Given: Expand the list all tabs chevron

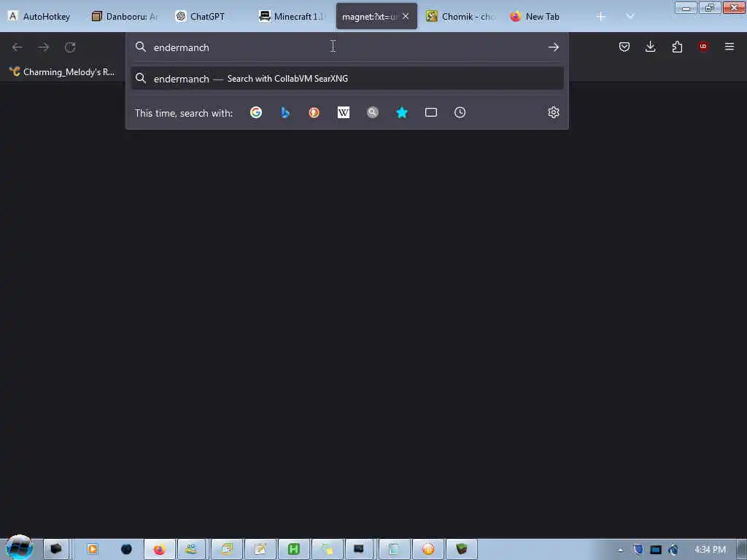Looking at the screenshot, I should pyautogui.click(x=630, y=16).
